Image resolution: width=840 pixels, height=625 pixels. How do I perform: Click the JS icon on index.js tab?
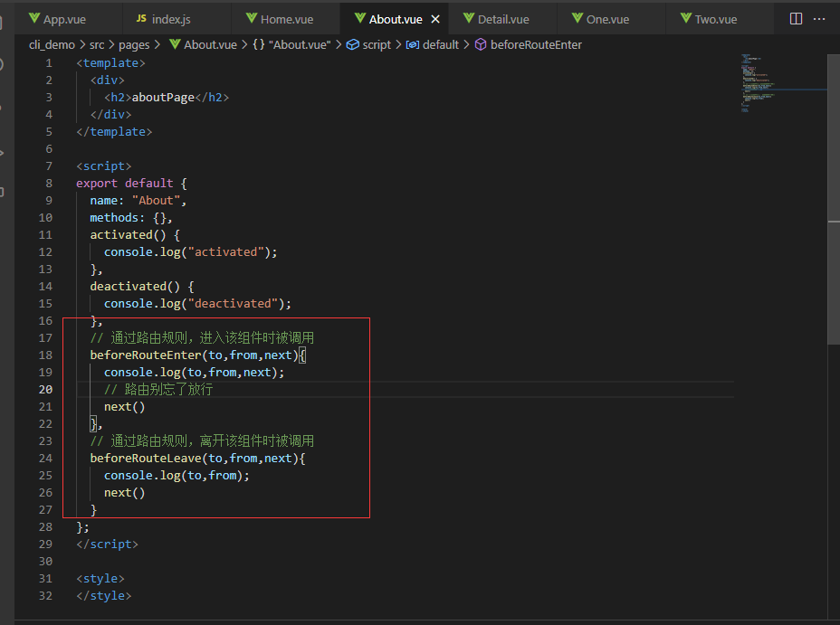pyautogui.click(x=141, y=19)
